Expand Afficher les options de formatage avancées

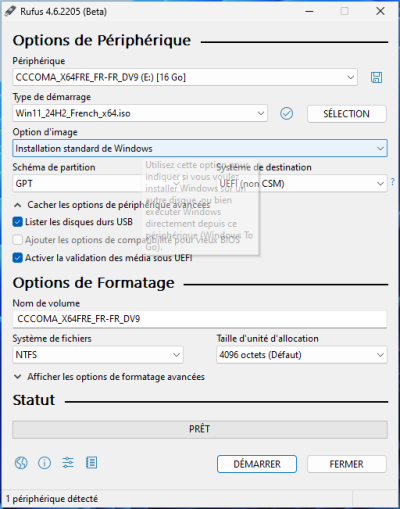[109, 377]
